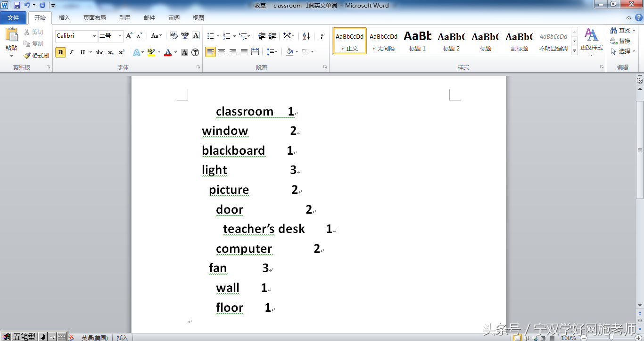The width and height of the screenshot is (644, 341).
Task: Decrease paragraph indent
Action: (x=262, y=36)
